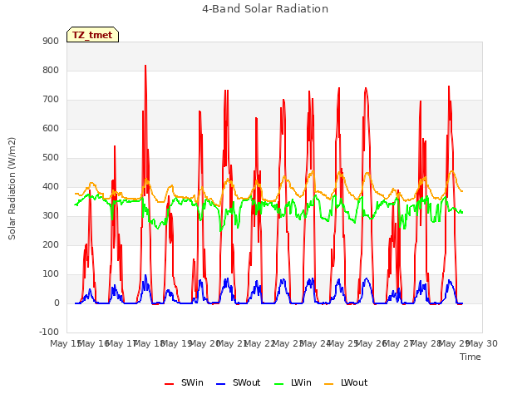Click the 800 y-axis tick label
The width and height of the screenshot is (532, 399).
click(x=51, y=70)
